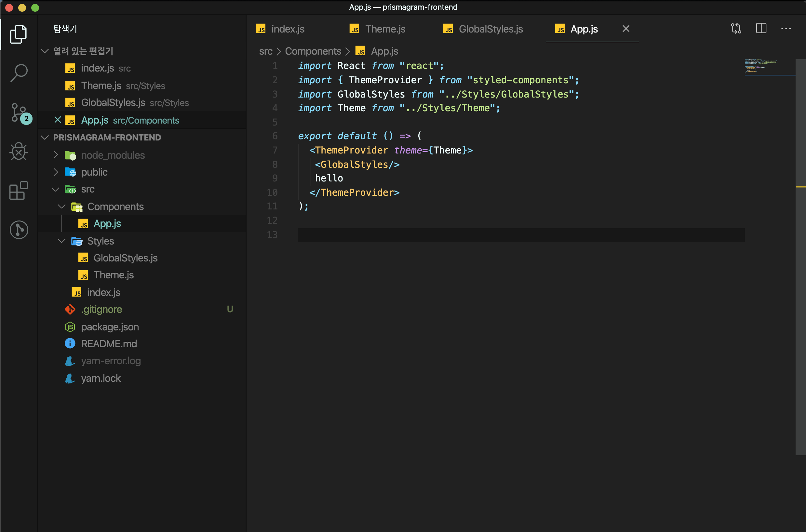This screenshot has height=532, width=806.
Task: Collapse the src folder
Action: pos(56,189)
